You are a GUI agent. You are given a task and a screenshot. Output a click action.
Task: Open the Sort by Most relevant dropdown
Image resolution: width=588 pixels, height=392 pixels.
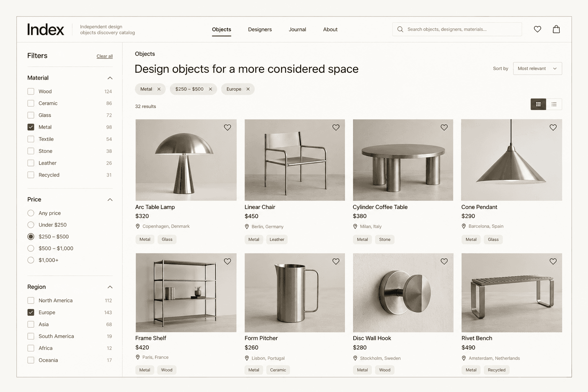537,69
